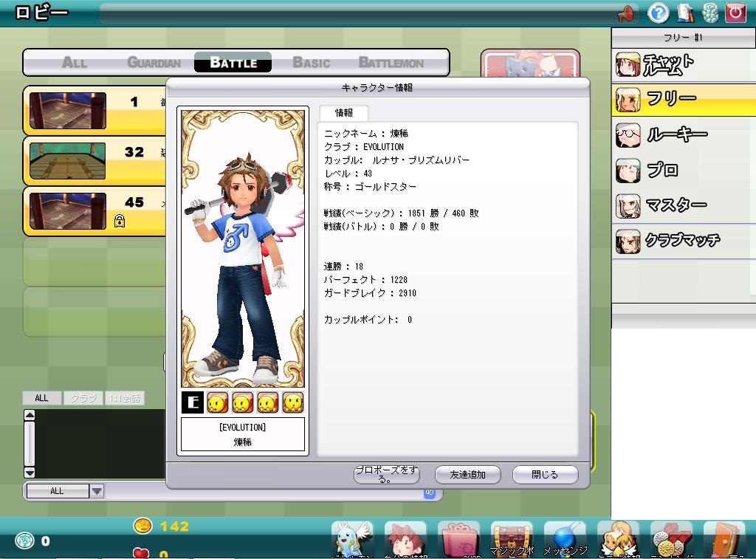Image resolution: width=756 pixels, height=559 pixels.
Task: Open the Magic Box treasure chest
Action: pyautogui.click(x=512, y=539)
